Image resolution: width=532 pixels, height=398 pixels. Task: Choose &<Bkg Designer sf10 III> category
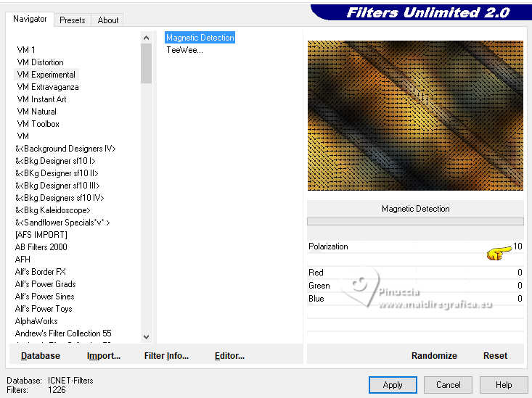(x=57, y=186)
